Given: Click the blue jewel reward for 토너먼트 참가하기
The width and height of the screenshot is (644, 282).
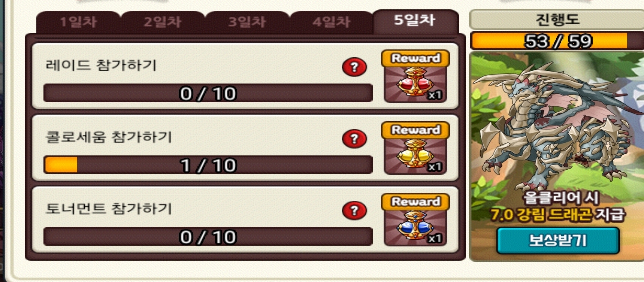Looking at the screenshot, I should tap(415, 220).
